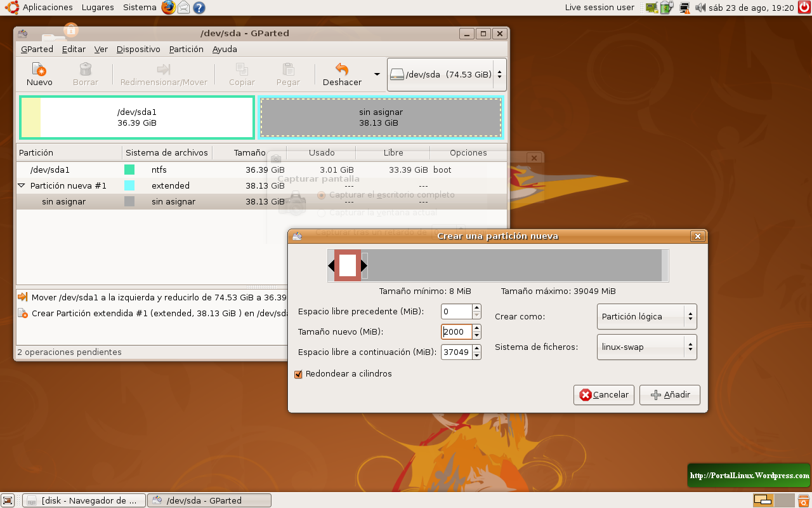Increase Espacio libre a continuación value
812x508 pixels.
pos(476,348)
